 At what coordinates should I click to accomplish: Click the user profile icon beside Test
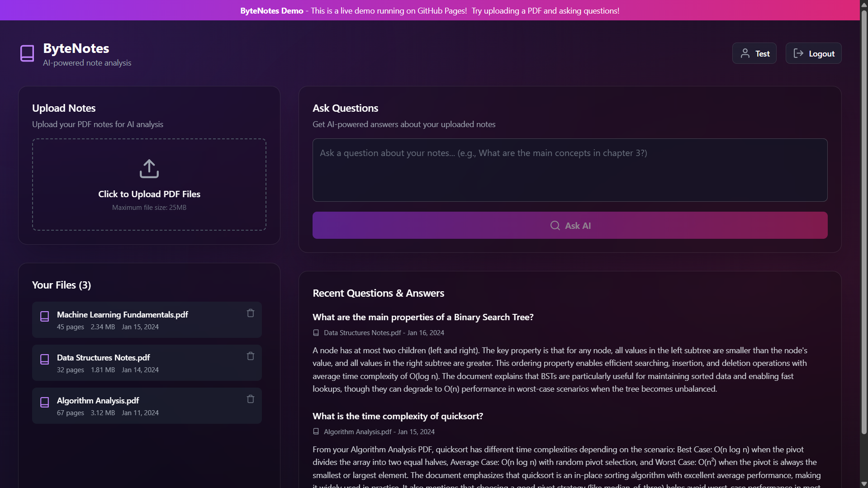click(x=745, y=53)
